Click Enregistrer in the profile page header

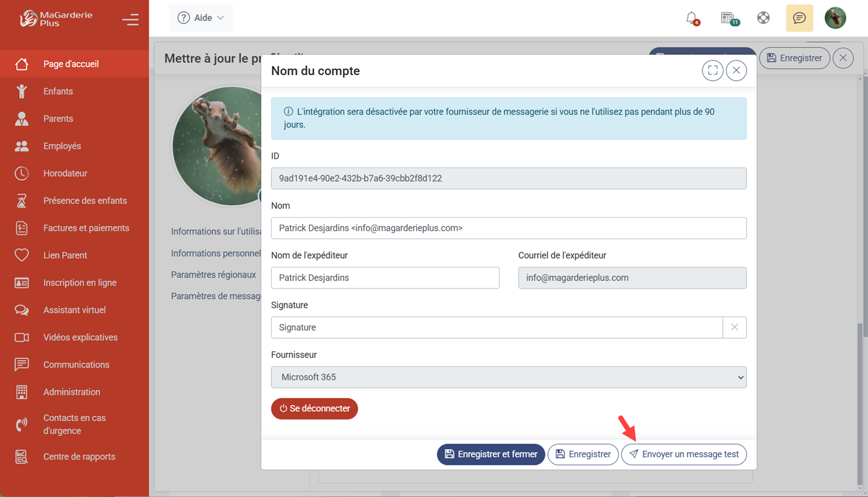pyautogui.click(x=794, y=58)
